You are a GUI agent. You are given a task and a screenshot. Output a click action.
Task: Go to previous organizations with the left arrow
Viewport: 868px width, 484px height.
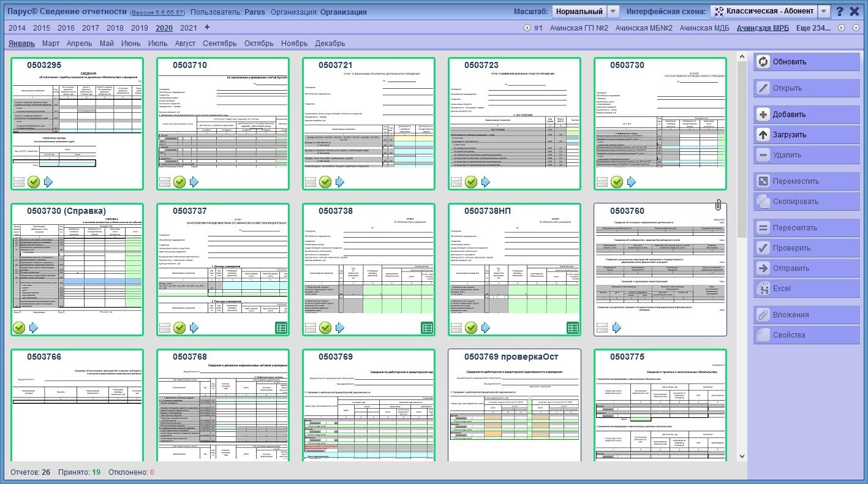point(527,28)
